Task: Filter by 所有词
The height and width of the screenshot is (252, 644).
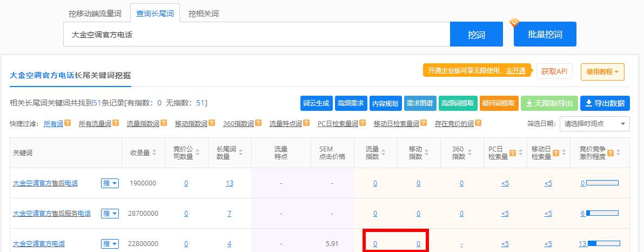Action: point(53,123)
